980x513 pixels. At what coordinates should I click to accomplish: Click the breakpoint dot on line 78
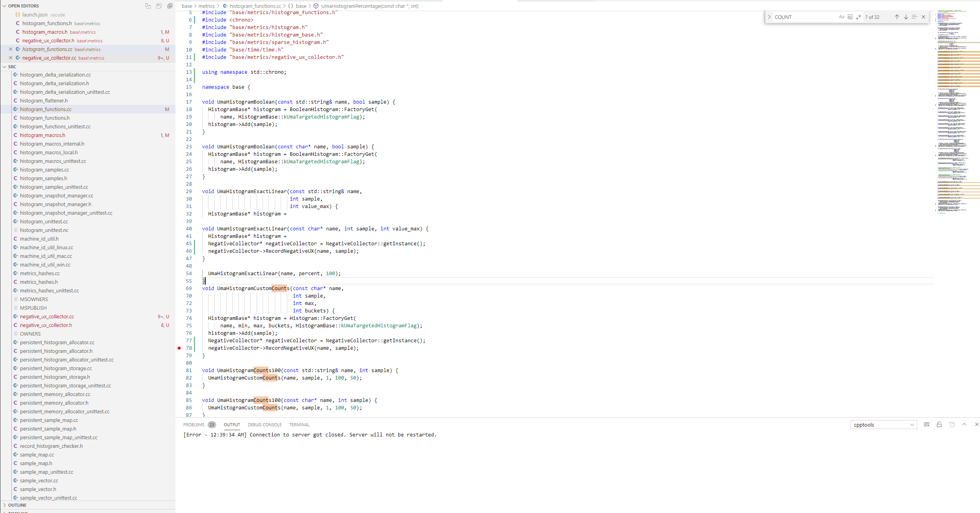tap(178, 348)
